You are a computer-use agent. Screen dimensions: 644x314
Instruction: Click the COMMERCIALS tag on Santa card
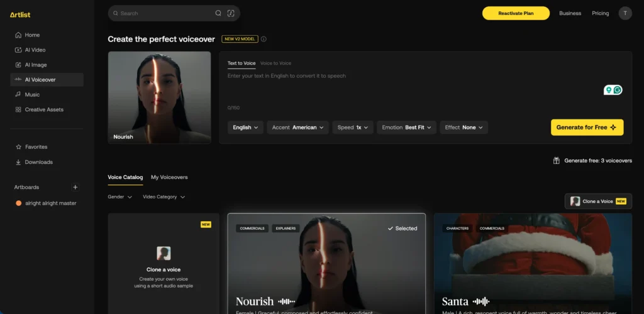tap(492, 229)
